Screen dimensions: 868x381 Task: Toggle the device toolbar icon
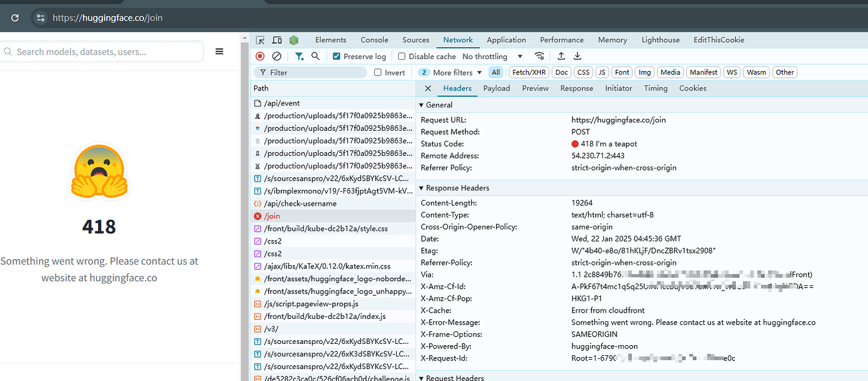click(x=277, y=40)
